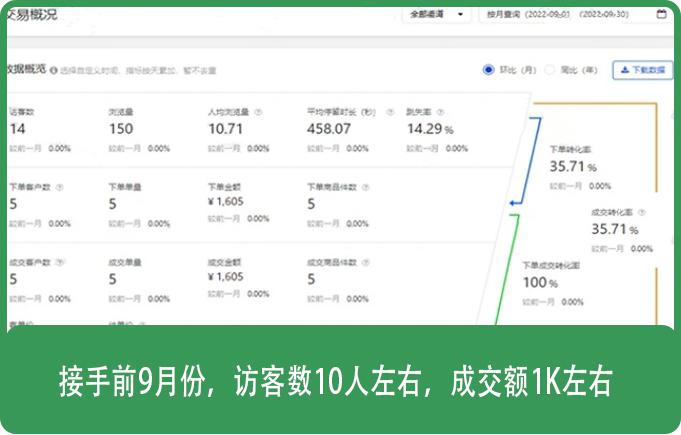Open the 全部渠道 channel dropdown
The height and width of the screenshot is (435, 681).
pyautogui.click(x=436, y=15)
